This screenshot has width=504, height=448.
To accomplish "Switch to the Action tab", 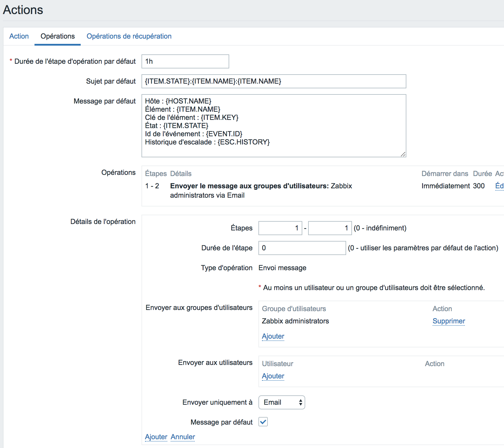I will tap(19, 36).
